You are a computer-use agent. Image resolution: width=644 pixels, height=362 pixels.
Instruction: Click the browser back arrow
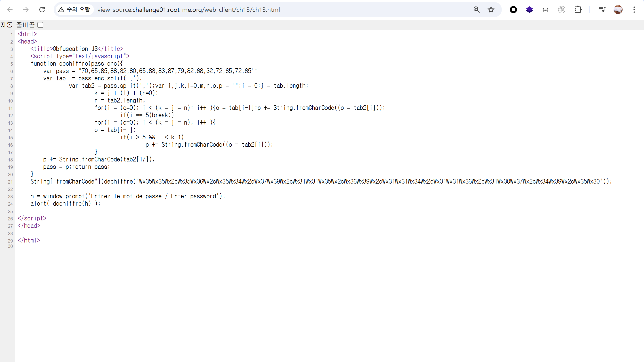[x=10, y=10]
